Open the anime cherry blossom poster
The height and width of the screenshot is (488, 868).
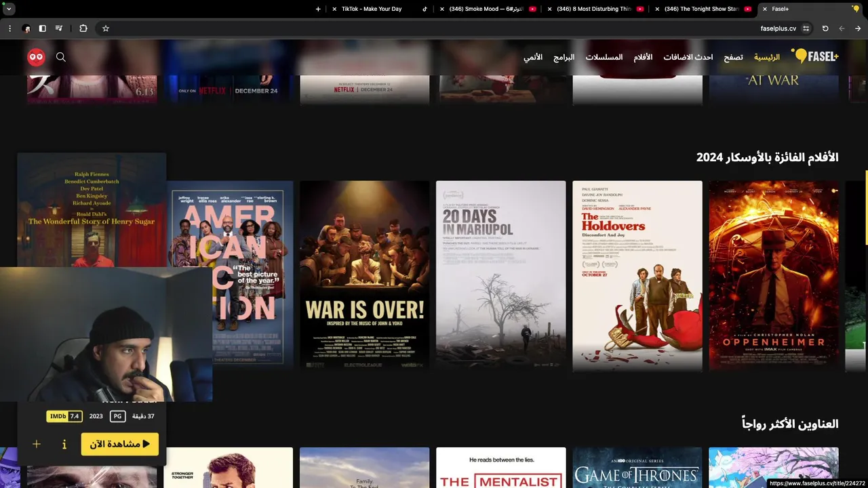click(774, 468)
